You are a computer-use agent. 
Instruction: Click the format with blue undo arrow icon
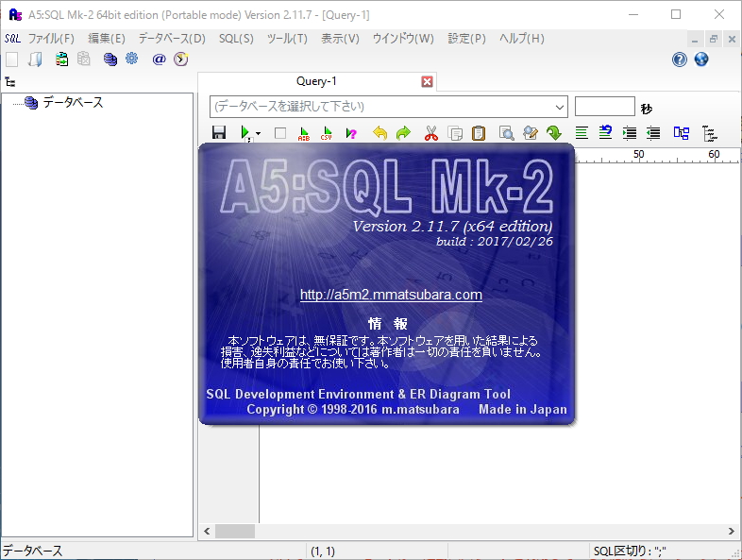coord(605,132)
